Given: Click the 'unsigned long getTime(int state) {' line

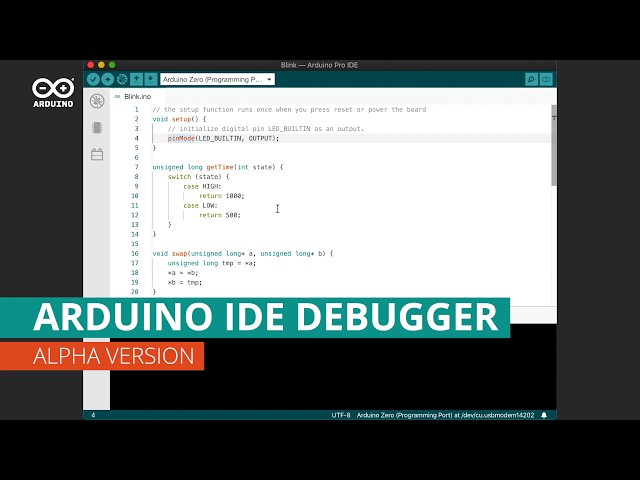Looking at the screenshot, I should 218,167.
